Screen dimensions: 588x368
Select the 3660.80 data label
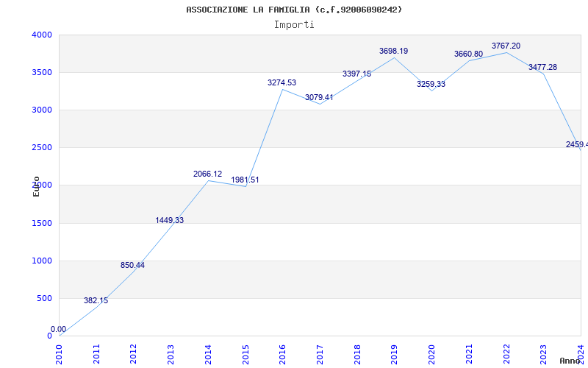tap(468, 54)
